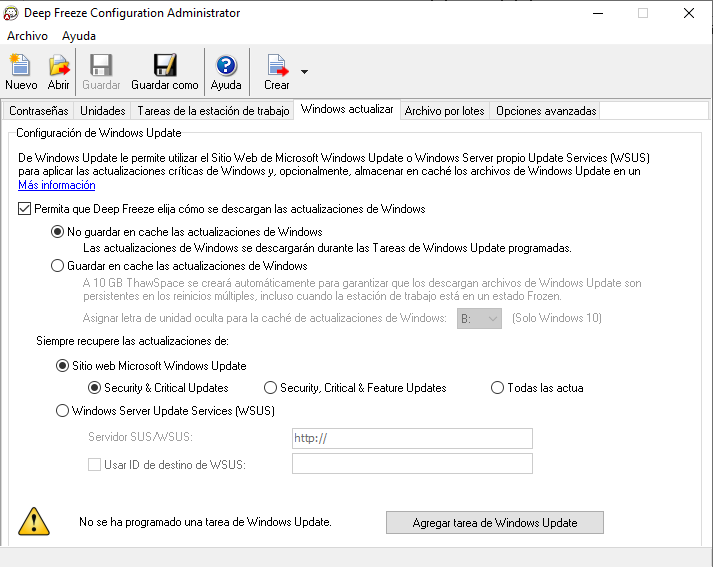The width and height of the screenshot is (713, 567).
Task: Close the Deep Freeze Configuration Administrator window
Action: (x=689, y=13)
